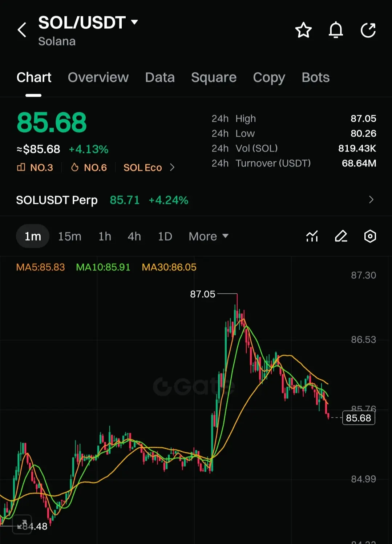This screenshot has width=392, height=544.
Task: Tap the Solana subtitle
Action: [57, 41]
